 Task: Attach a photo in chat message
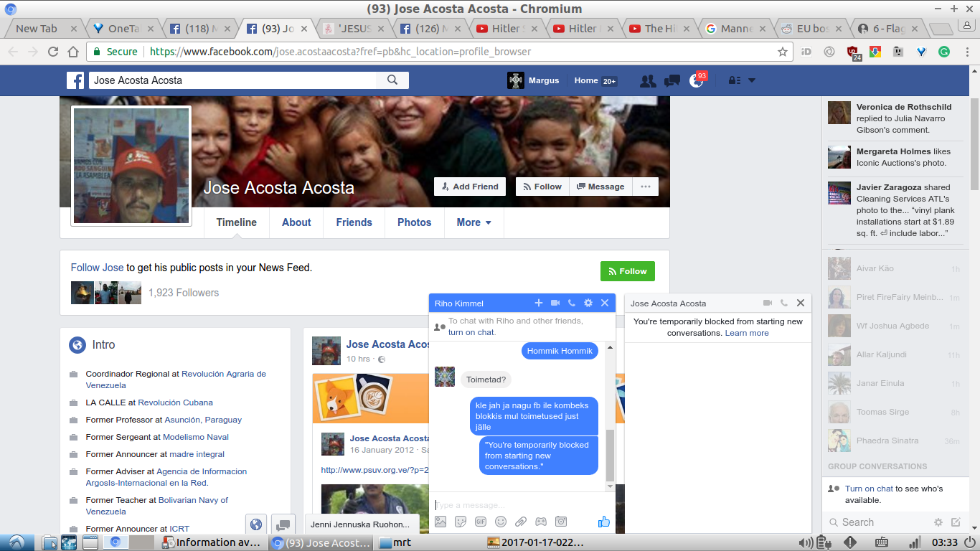click(440, 522)
